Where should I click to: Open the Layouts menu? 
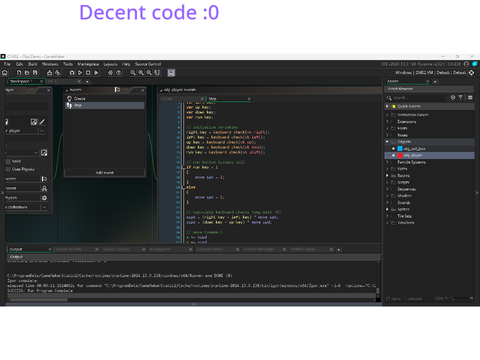pyautogui.click(x=110, y=64)
